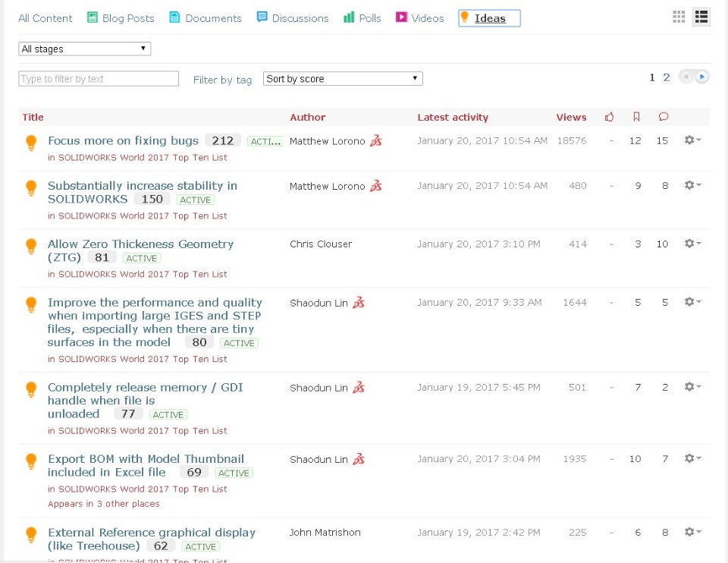
Task: Click DS badge next to Matthew Lorono in the Focus more on fixing bugs row
Action: point(375,140)
